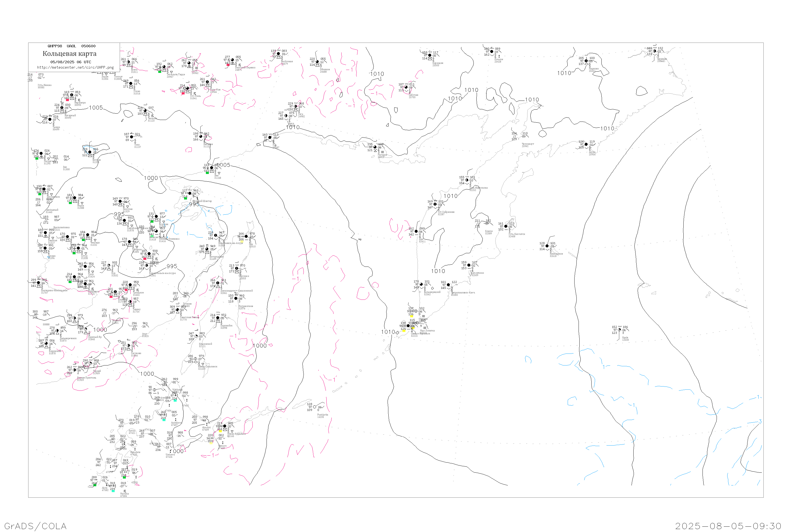Click the Большерецкий 32562 station circle

pyautogui.click(x=421, y=284)
